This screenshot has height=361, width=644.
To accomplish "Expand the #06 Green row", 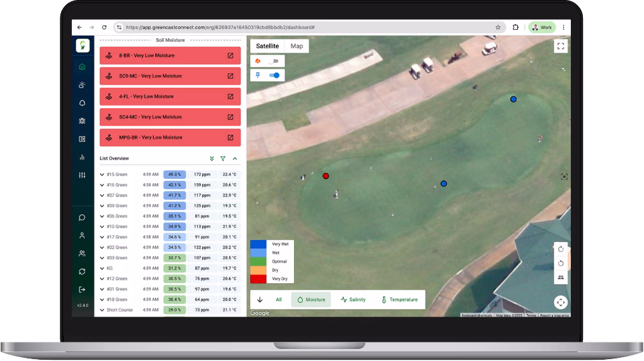I will point(102,216).
